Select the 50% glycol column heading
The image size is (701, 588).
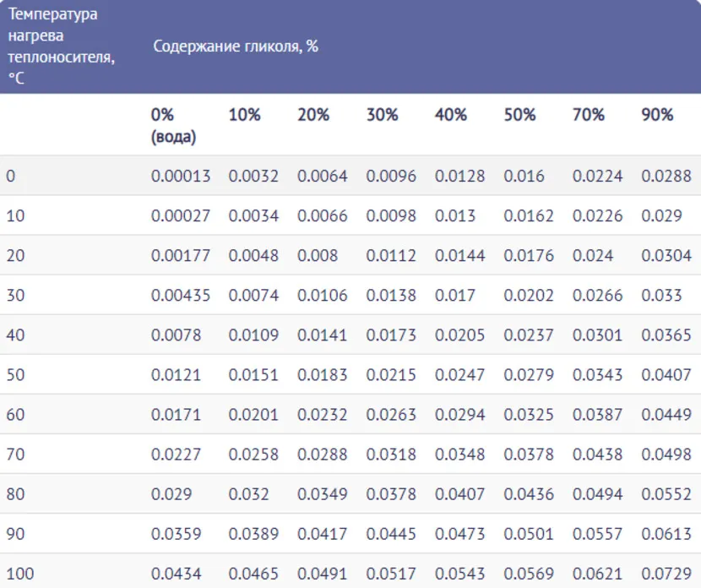pyautogui.click(x=519, y=115)
